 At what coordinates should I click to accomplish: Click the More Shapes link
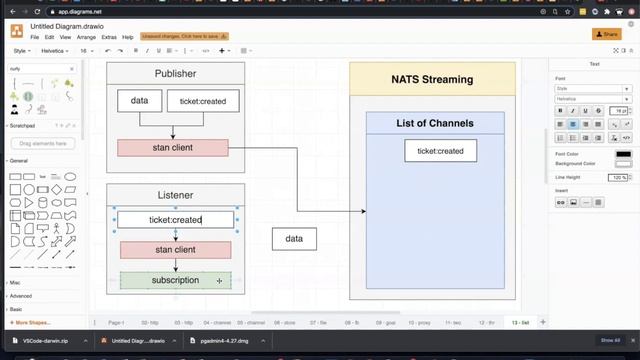pyautogui.click(x=30, y=322)
